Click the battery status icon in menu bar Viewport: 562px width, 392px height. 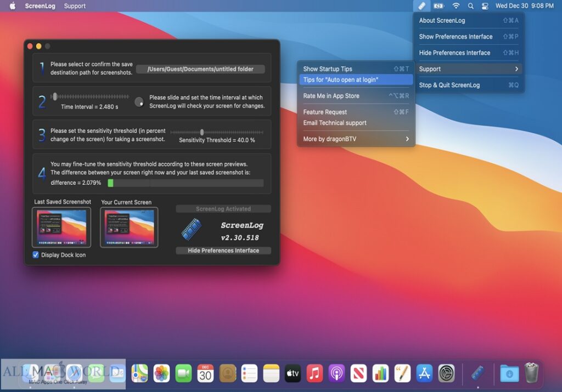click(x=439, y=5)
